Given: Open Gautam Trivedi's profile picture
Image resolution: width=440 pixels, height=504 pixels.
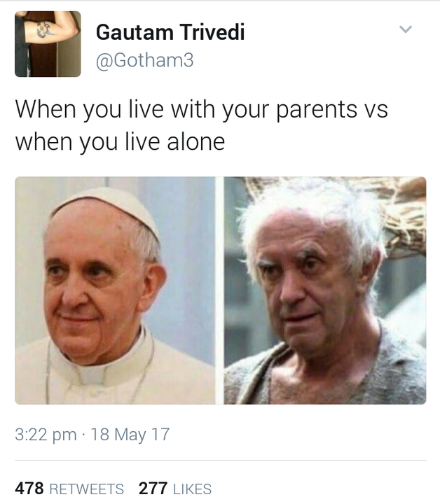Looking at the screenshot, I should point(48,44).
